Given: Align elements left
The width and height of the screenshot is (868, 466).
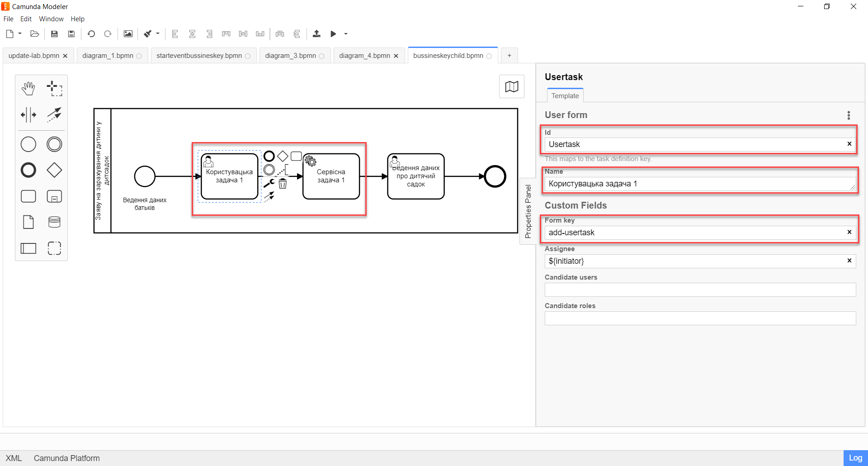Looking at the screenshot, I should tap(175, 34).
